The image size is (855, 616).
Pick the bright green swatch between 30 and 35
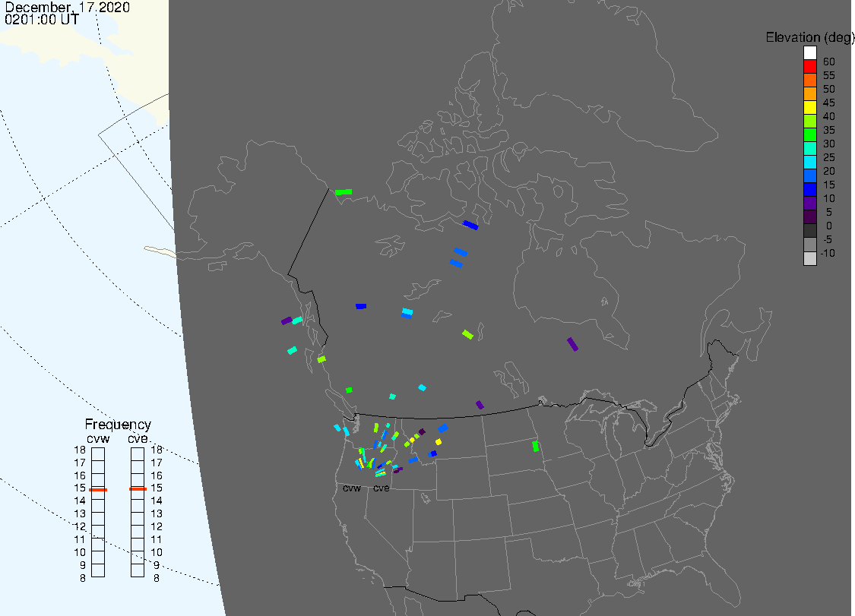[809, 134]
